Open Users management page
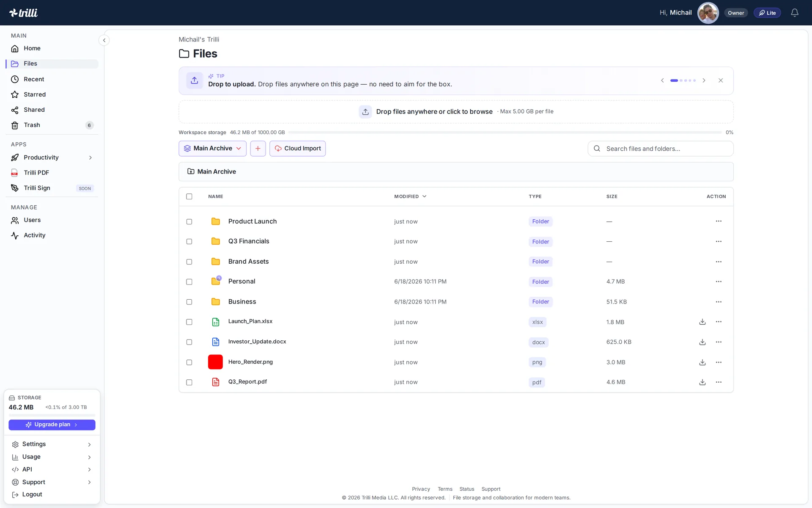Image resolution: width=812 pixels, height=508 pixels. 52,220
